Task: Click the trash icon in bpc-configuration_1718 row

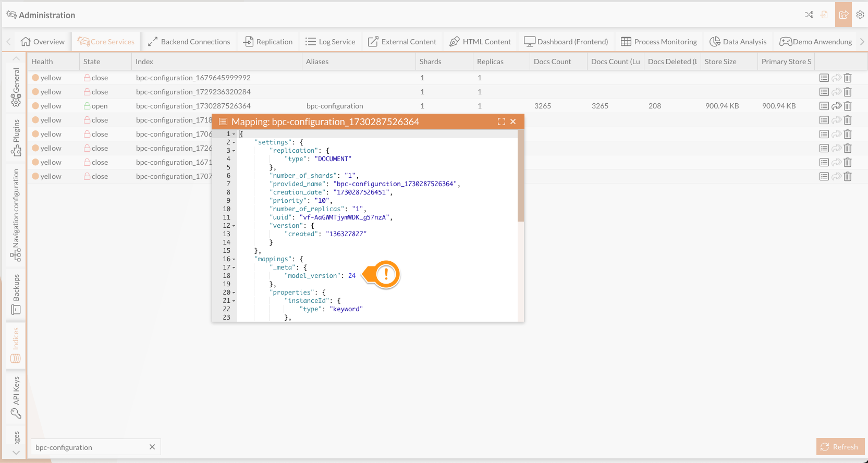Action: click(848, 120)
